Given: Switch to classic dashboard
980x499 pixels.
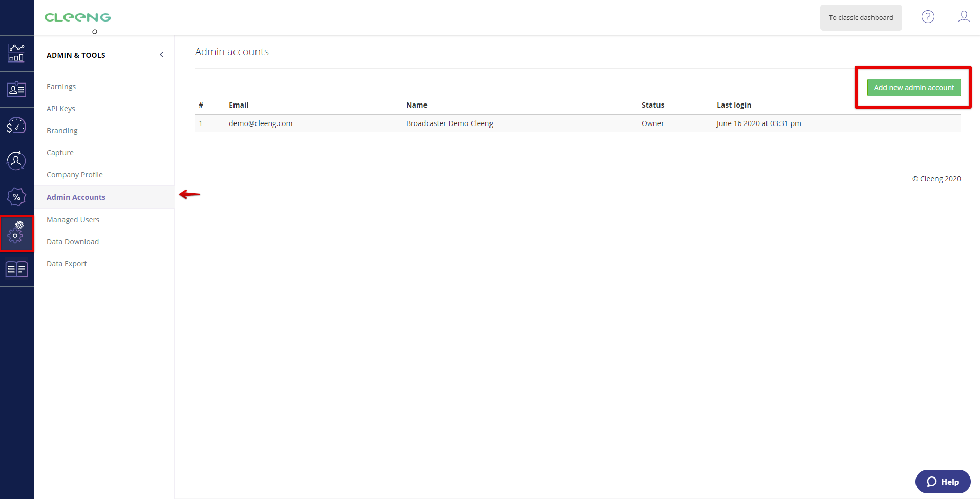Looking at the screenshot, I should pyautogui.click(x=861, y=17).
